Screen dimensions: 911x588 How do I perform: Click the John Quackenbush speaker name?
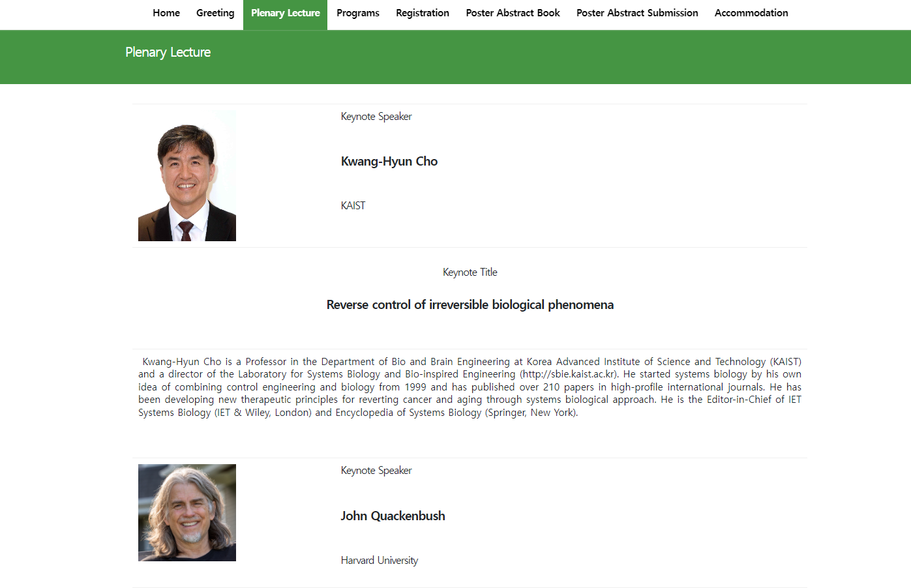(x=393, y=516)
